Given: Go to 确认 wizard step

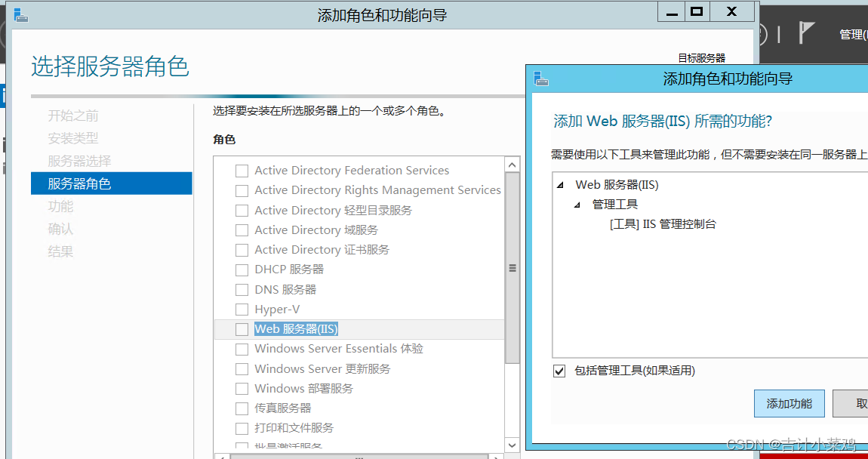Looking at the screenshot, I should [x=60, y=229].
